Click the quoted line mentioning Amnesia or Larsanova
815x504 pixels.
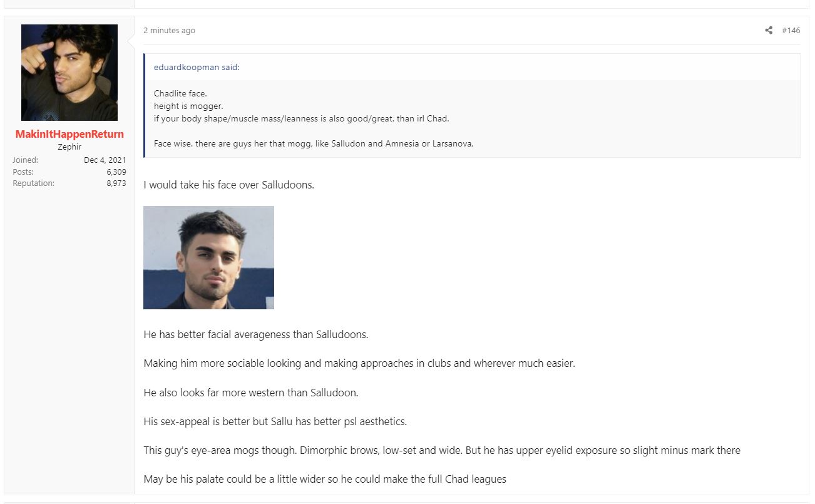click(314, 143)
